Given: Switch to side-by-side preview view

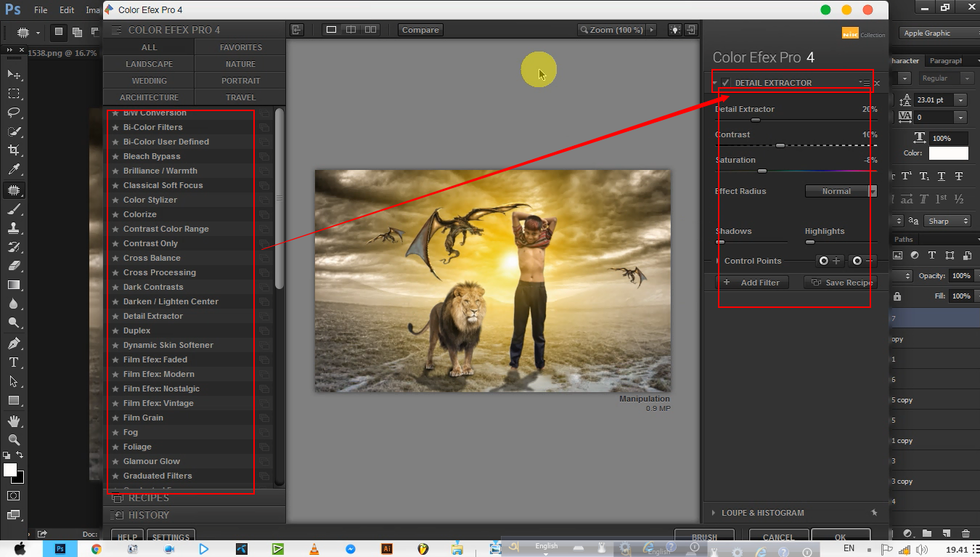Looking at the screenshot, I should 370,30.
